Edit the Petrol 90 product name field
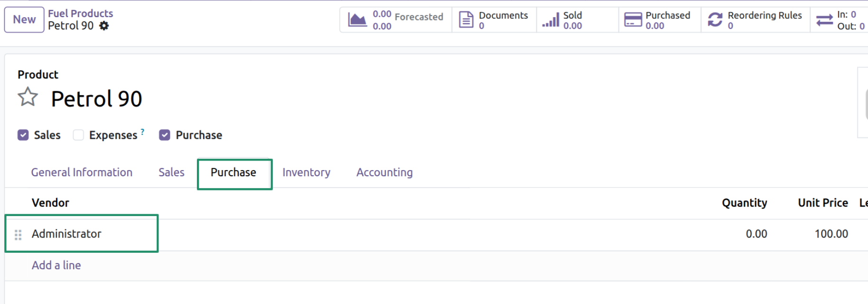This screenshot has height=304, width=868. (96, 99)
